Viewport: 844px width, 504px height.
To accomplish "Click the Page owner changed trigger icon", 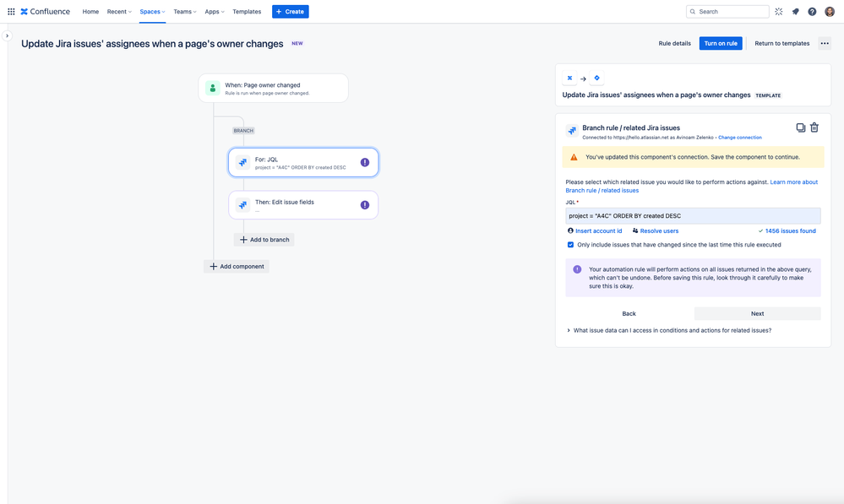I will tap(213, 88).
